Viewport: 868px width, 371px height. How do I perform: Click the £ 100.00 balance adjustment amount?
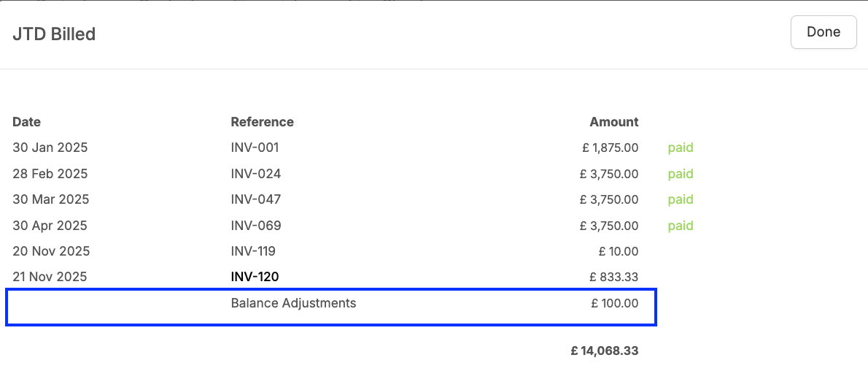pyautogui.click(x=614, y=303)
